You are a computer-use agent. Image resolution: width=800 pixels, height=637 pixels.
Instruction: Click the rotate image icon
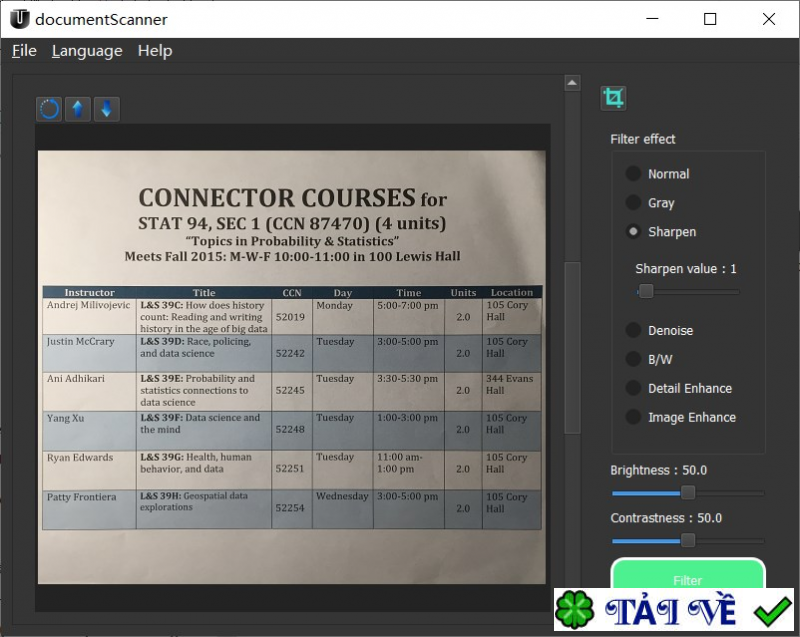tap(49, 109)
